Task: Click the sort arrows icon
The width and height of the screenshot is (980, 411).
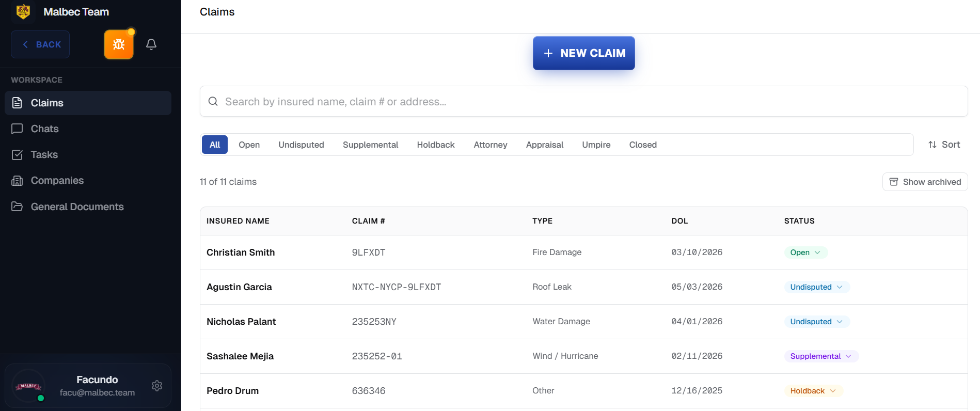Action: pos(932,145)
